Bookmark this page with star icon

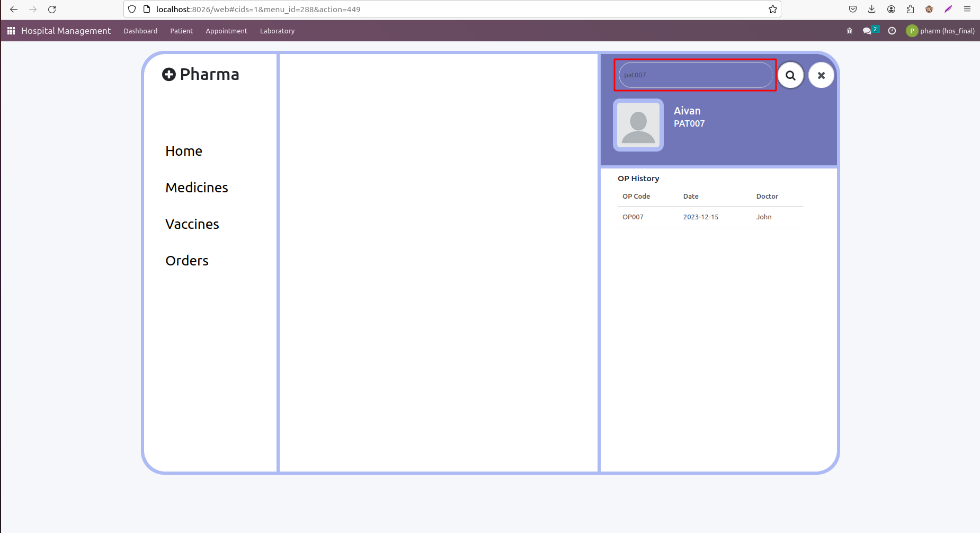pyautogui.click(x=773, y=9)
